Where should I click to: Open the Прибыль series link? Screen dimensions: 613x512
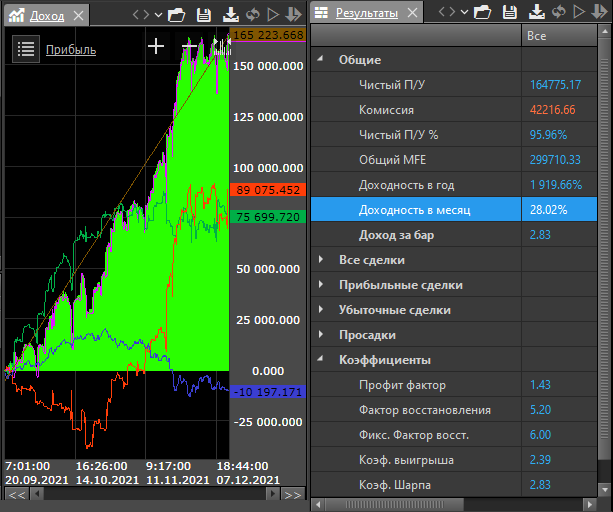pos(71,50)
